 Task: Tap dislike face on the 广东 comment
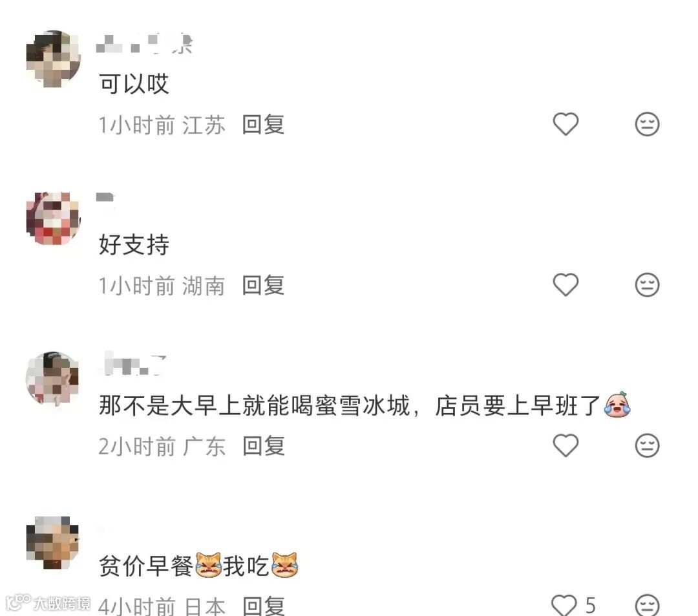647,445
